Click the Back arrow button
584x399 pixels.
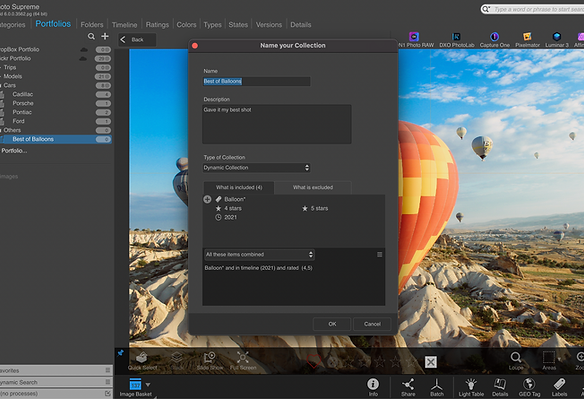click(137, 39)
